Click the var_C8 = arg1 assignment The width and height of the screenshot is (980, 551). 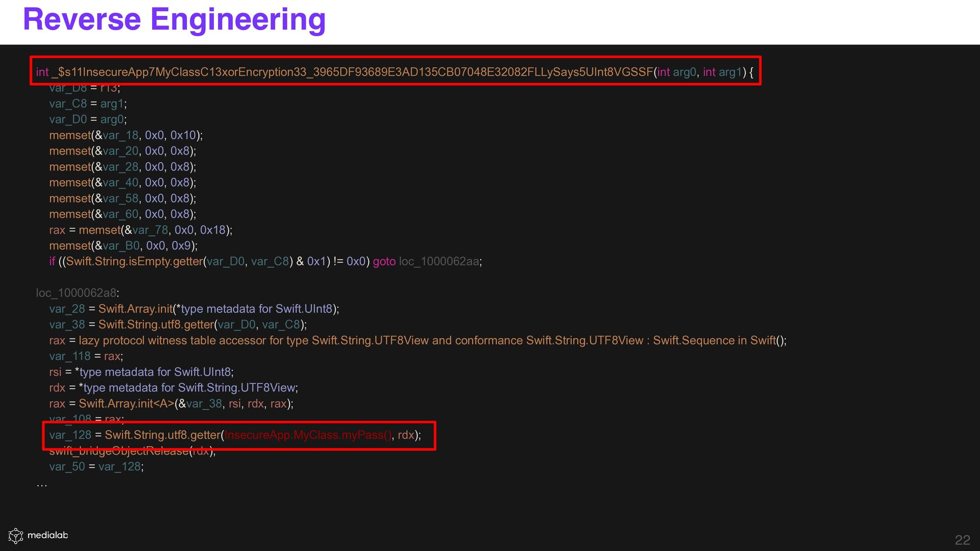tap(88, 104)
